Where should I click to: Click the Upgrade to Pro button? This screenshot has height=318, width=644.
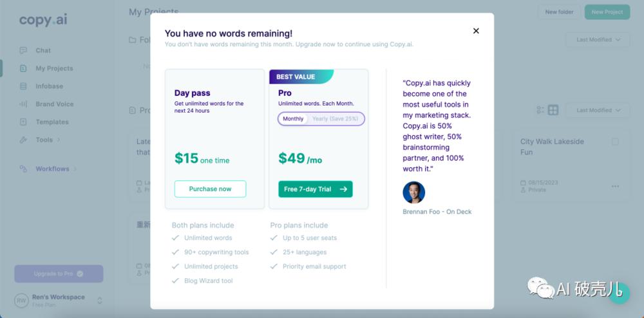click(59, 274)
